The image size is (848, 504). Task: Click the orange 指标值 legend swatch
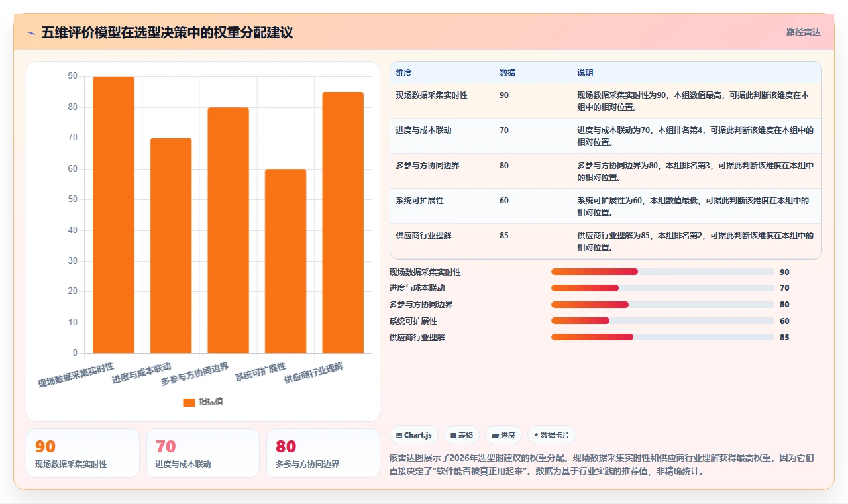[189, 402]
